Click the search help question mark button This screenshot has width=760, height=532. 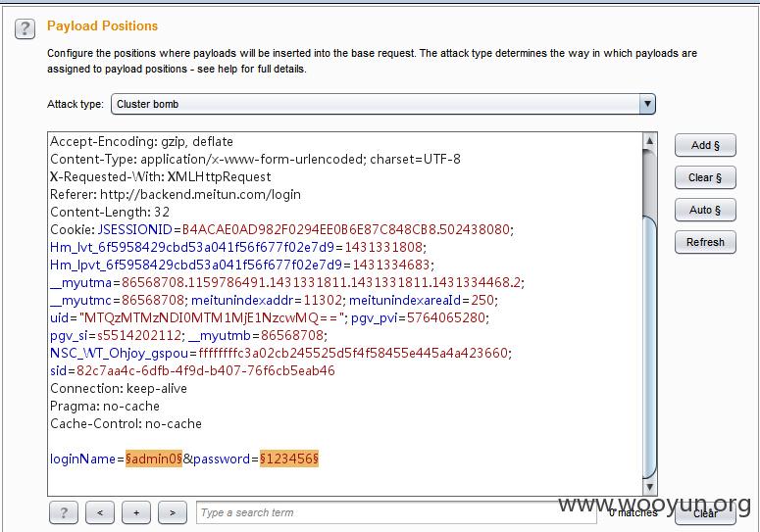[64, 512]
